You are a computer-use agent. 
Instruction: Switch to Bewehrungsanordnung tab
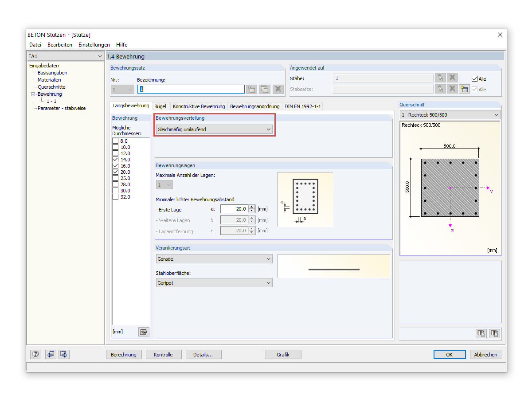click(254, 106)
